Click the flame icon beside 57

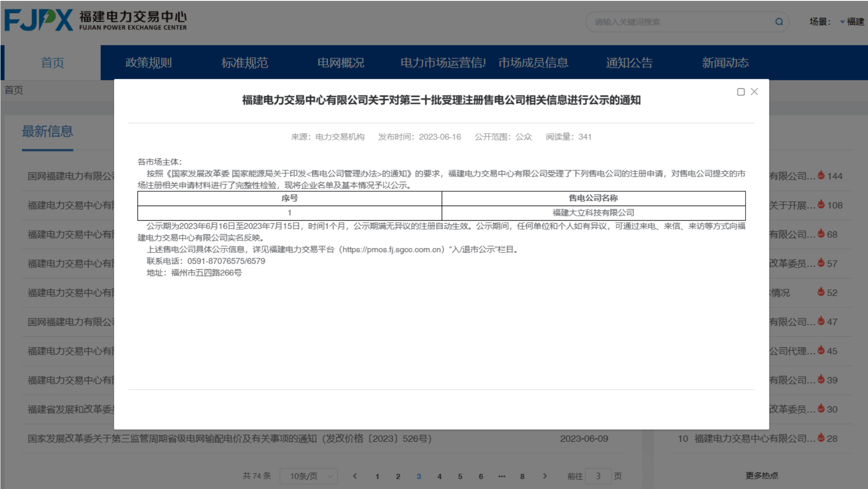pos(821,262)
